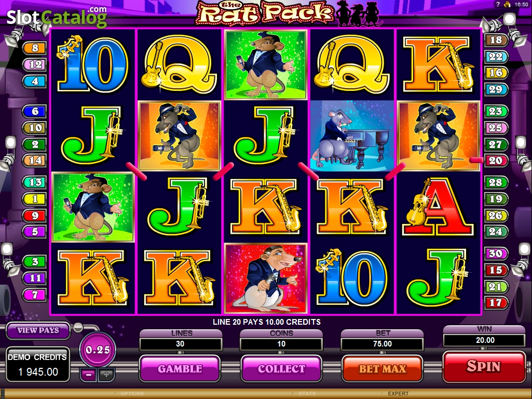Gamble the current win
The width and height of the screenshot is (532, 399).
click(180, 369)
